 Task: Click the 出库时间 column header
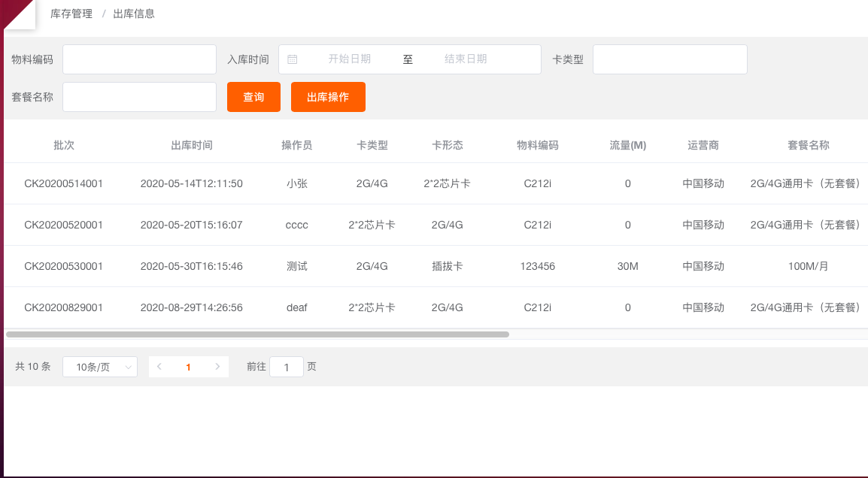point(191,145)
